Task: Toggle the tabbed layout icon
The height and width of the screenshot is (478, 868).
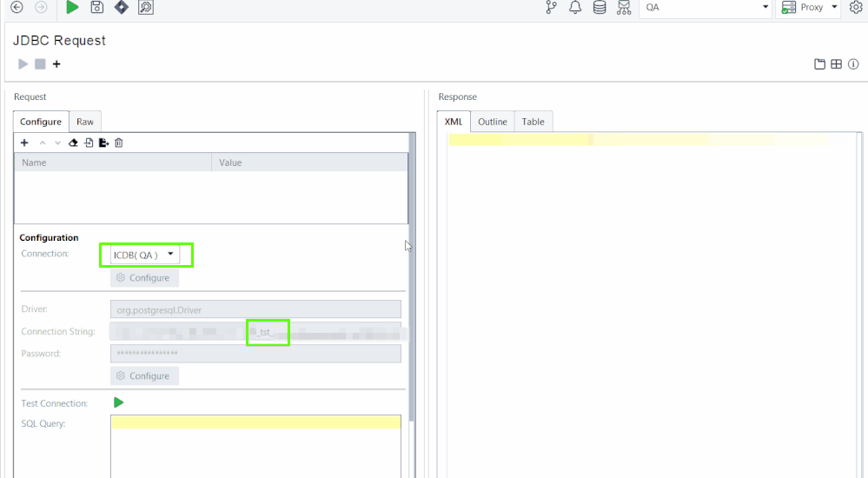Action: tap(820, 64)
